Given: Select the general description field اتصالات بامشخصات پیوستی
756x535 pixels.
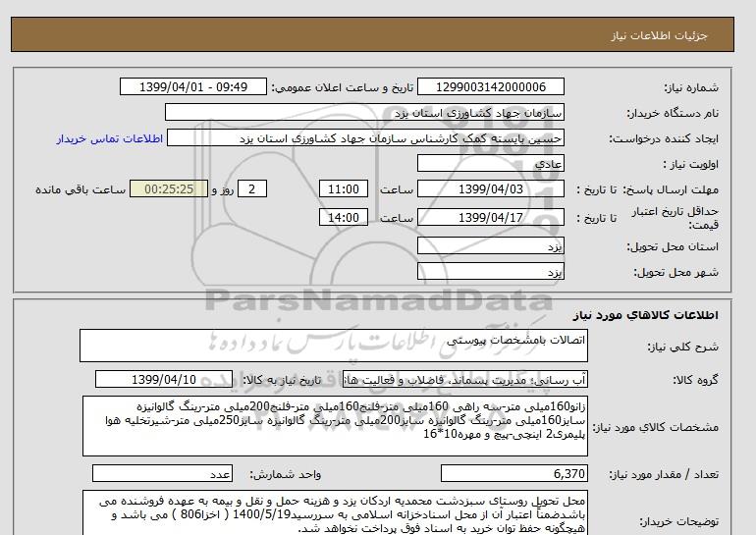Looking at the screenshot, I should pyautogui.click(x=334, y=346).
